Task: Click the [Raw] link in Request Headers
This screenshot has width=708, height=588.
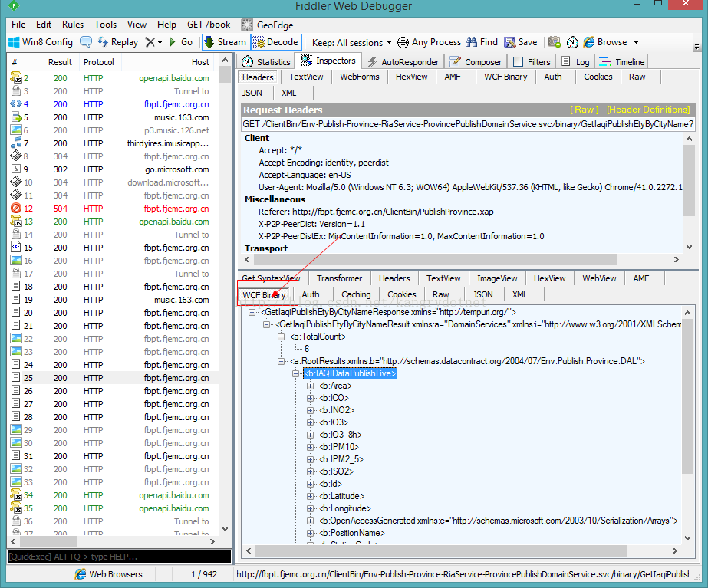Action: [585, 110]
